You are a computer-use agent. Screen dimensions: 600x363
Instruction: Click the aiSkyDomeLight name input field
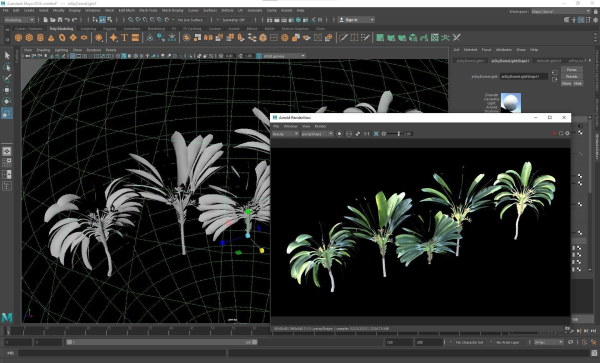tap(524, 77)
